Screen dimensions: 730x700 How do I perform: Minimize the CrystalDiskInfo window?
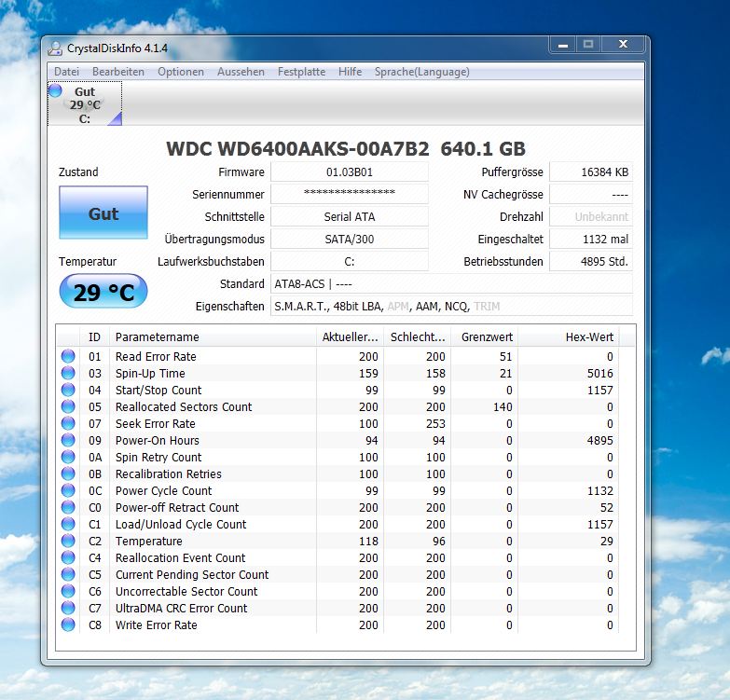[x=563, y=45]
